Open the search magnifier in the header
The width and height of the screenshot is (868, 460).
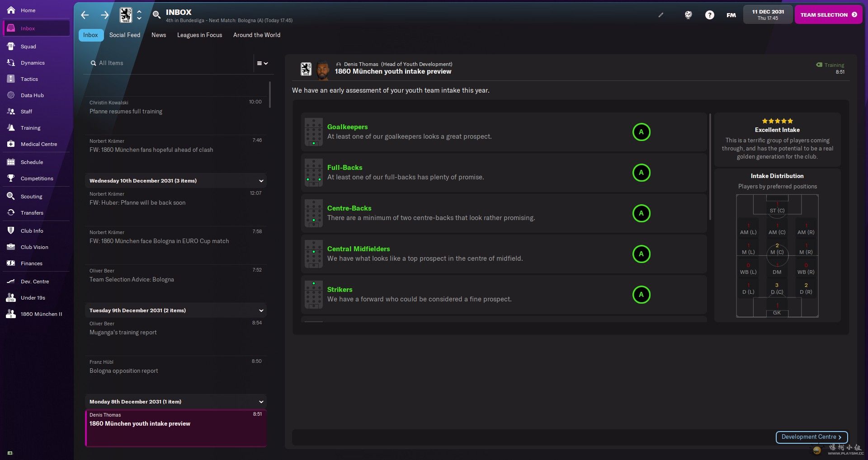coord(156,15)
